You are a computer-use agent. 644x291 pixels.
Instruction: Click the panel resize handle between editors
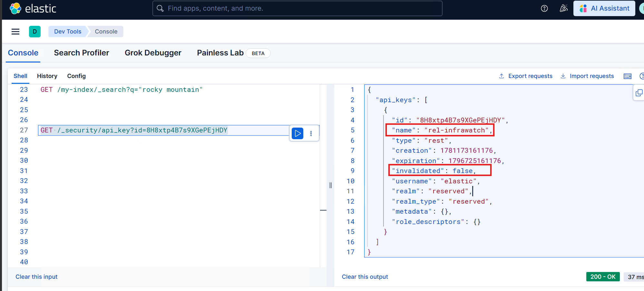tap(330, 185)
